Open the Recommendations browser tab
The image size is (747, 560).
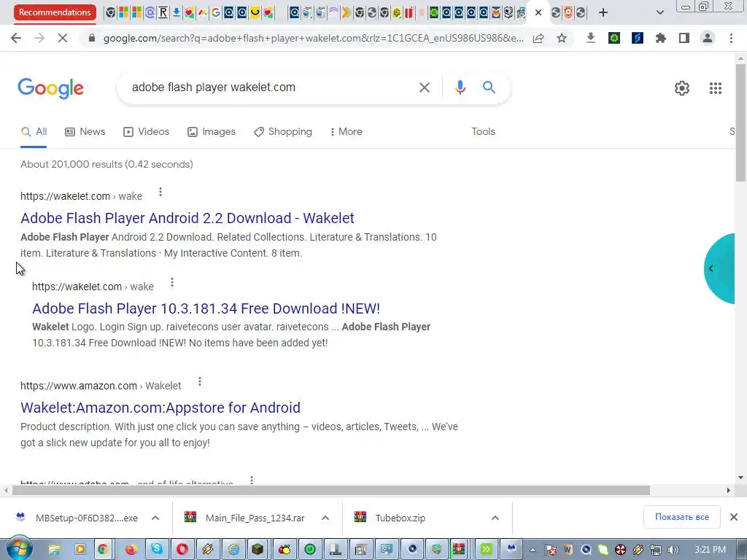(x=55, y=12)
